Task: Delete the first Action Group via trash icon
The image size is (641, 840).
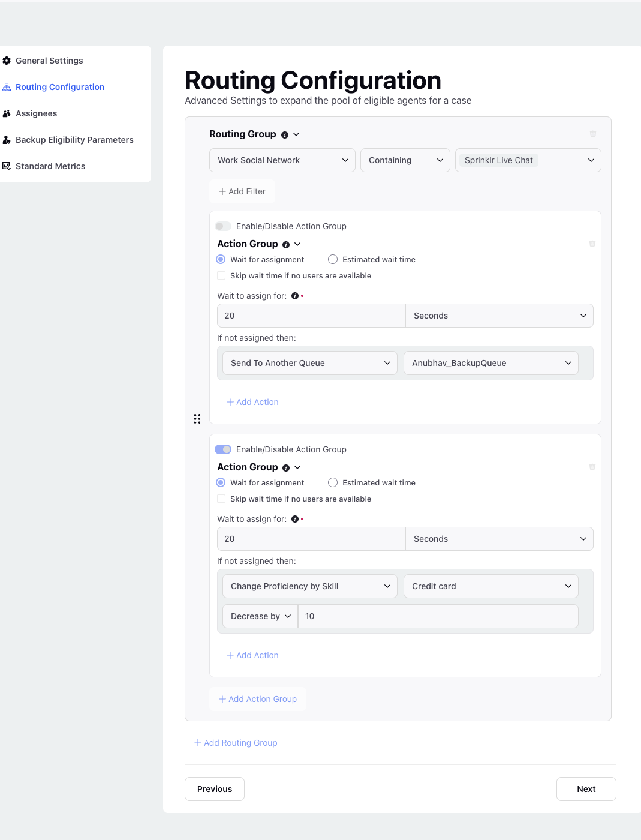Action: tap(592, 244)
